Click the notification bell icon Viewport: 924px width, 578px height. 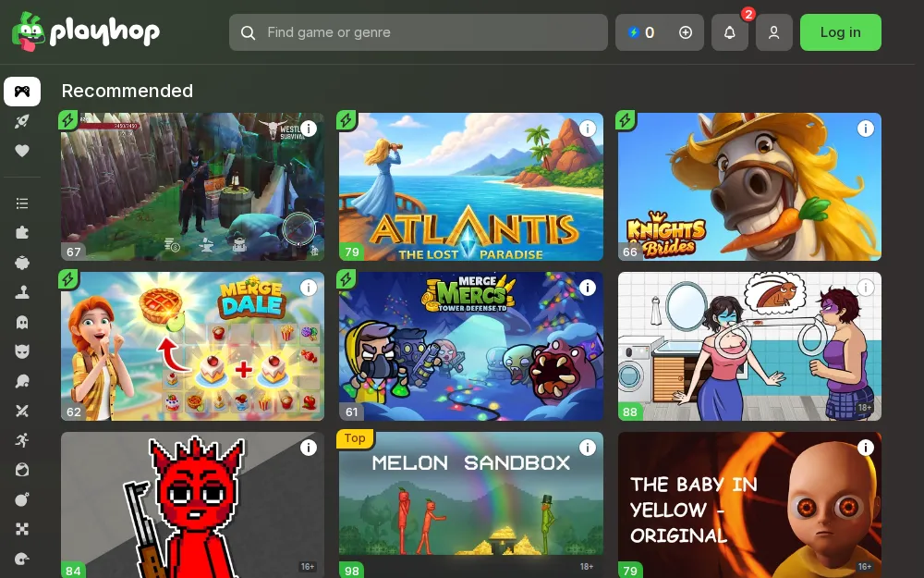[x=730, y=32]
